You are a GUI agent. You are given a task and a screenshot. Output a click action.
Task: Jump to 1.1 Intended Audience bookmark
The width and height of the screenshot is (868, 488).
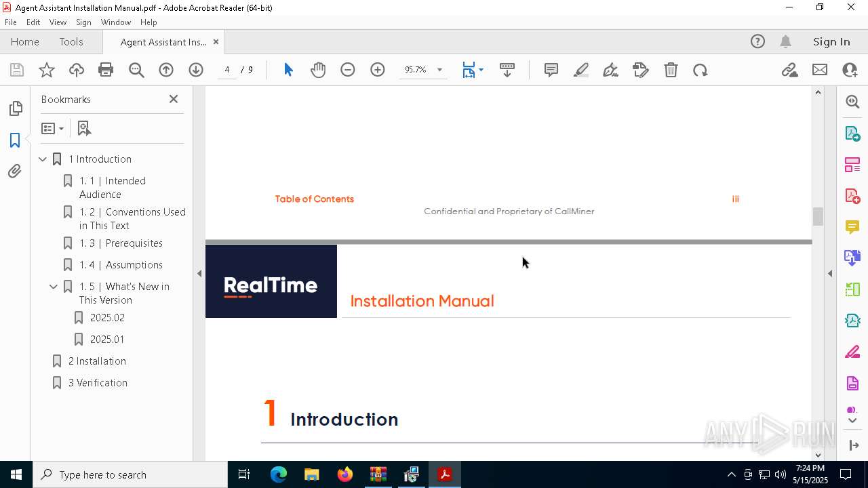click(x=113, y=188)
